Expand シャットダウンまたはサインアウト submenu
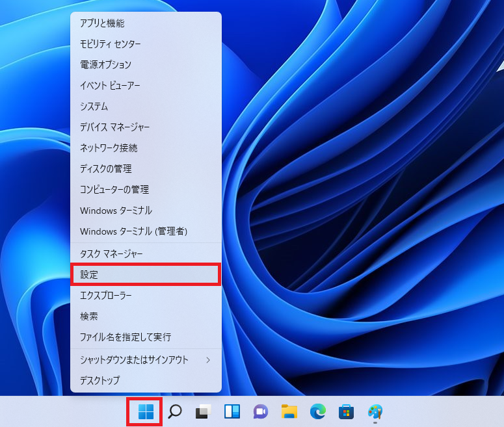Viewport: 504px width, 427px height. click(146, 360)
